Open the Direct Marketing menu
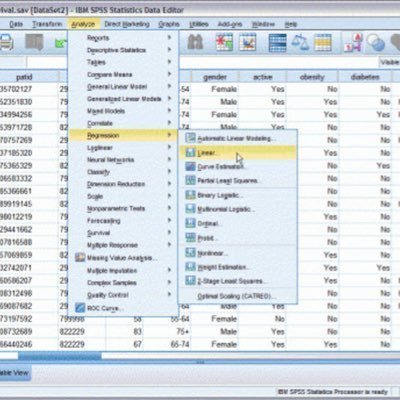 (127, 24)
